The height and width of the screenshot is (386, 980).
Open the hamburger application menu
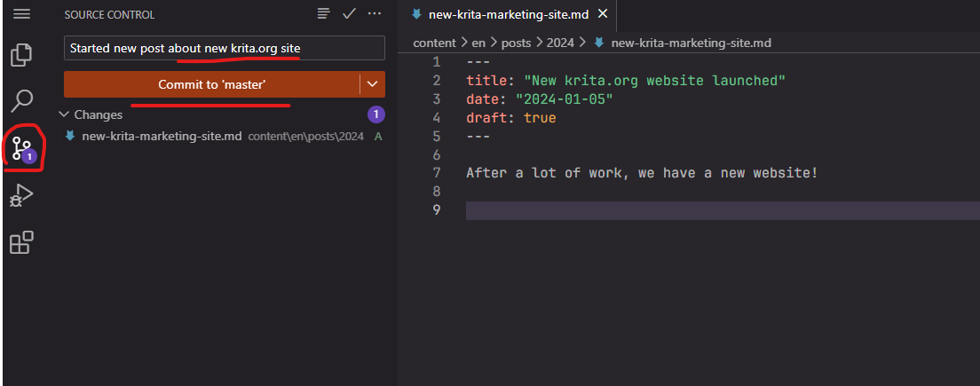coord(22,14)
